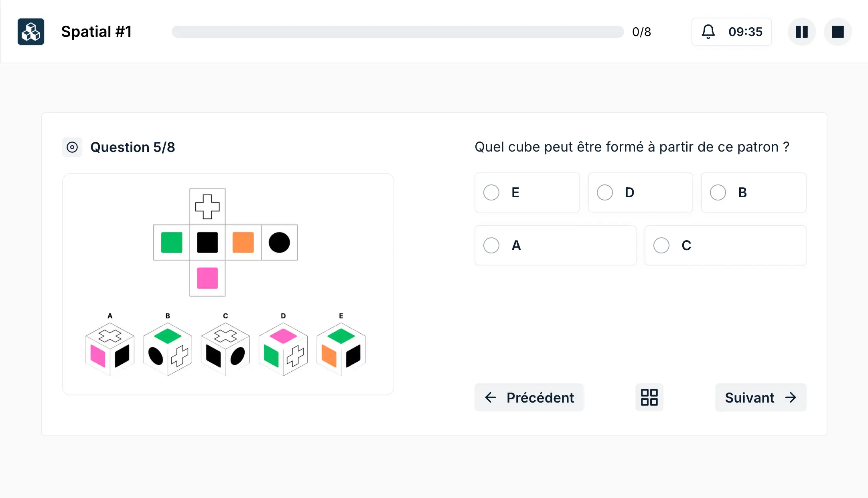Open the question overview grid icon
Viewport: 868px width, 498px height.
pos(649,397)
